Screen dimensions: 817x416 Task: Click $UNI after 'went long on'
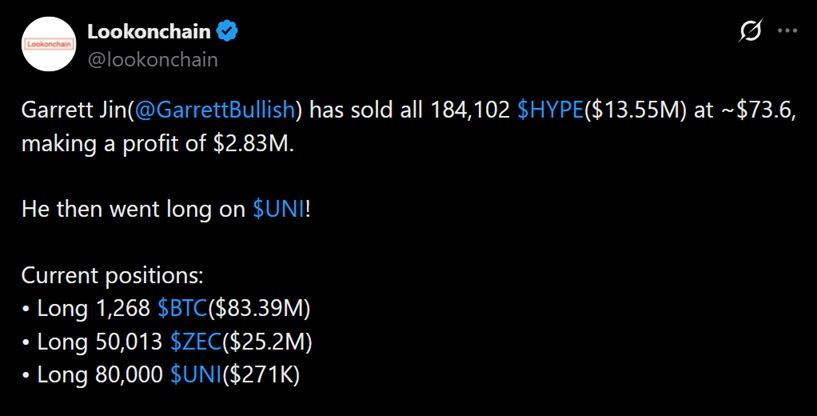click(279, 210)
